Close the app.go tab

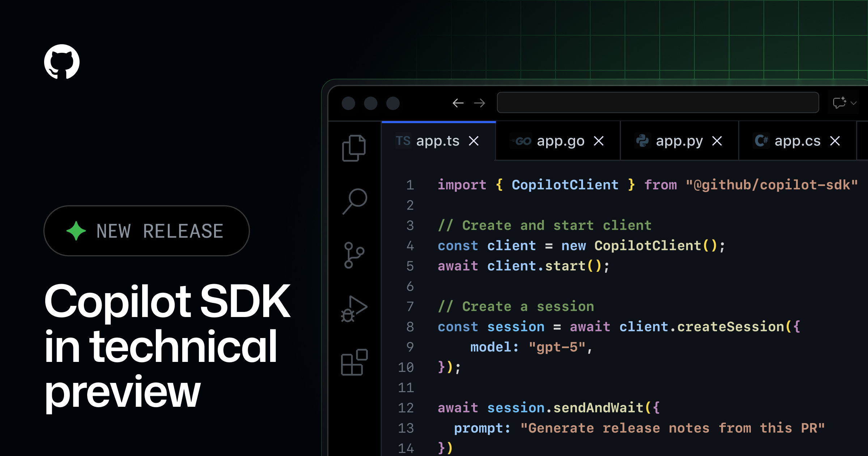tap(599, 141)
